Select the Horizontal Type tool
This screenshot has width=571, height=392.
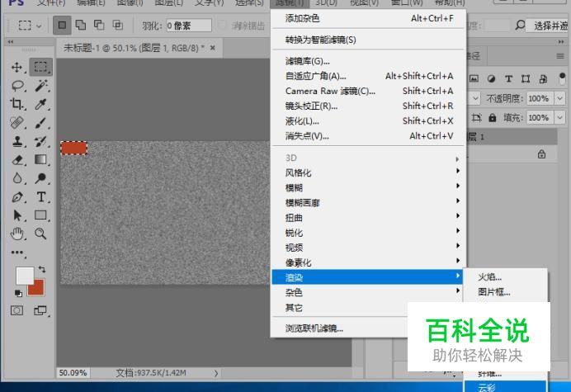pos(41,196)
